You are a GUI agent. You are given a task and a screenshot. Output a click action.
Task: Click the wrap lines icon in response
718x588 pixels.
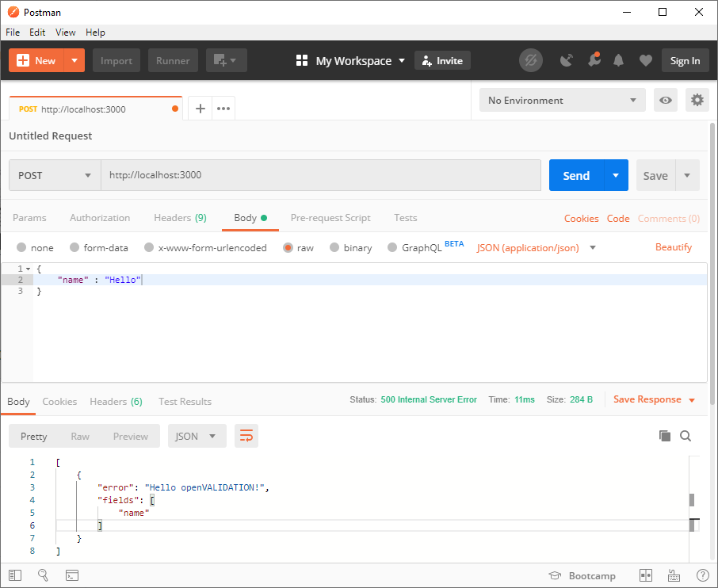[x=246, y=436]
